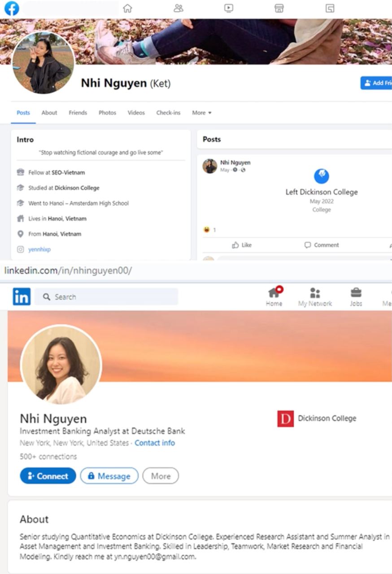Open the Contact info link
The image size is (392, 574).
point(155,443)
